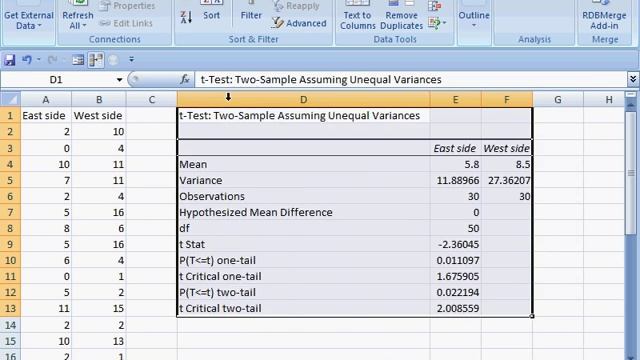Select column F header

[x=507, y=100]
